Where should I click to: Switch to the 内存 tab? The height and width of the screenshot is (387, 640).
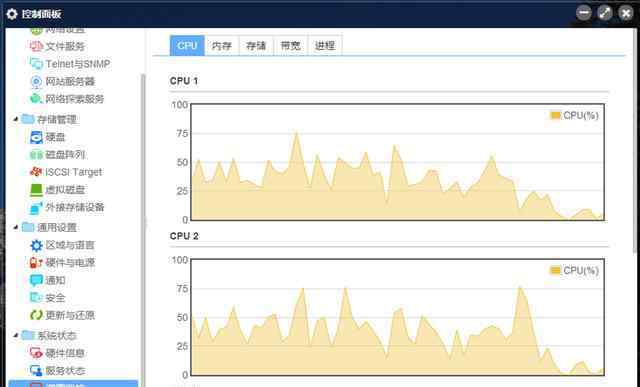point(222,45)
